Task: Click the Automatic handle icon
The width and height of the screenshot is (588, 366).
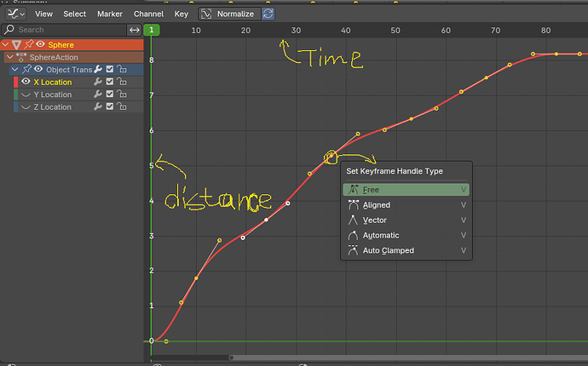Action: [353, 235]
